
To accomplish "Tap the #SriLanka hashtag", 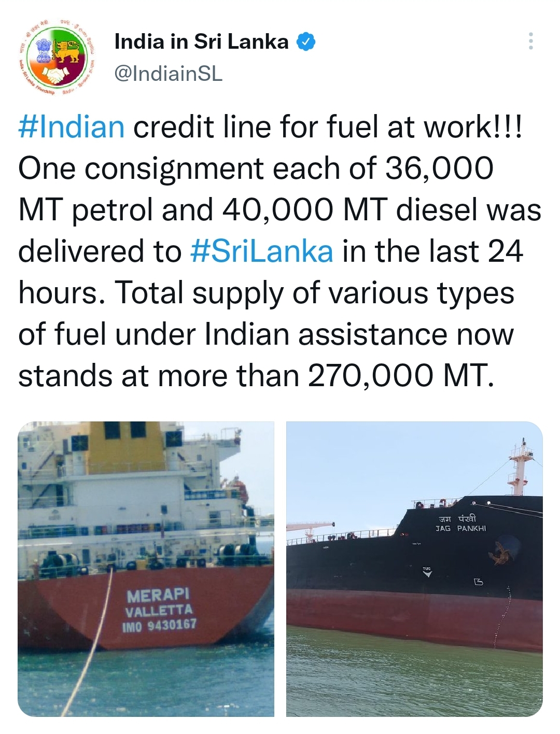I will (x=262, y=251).
